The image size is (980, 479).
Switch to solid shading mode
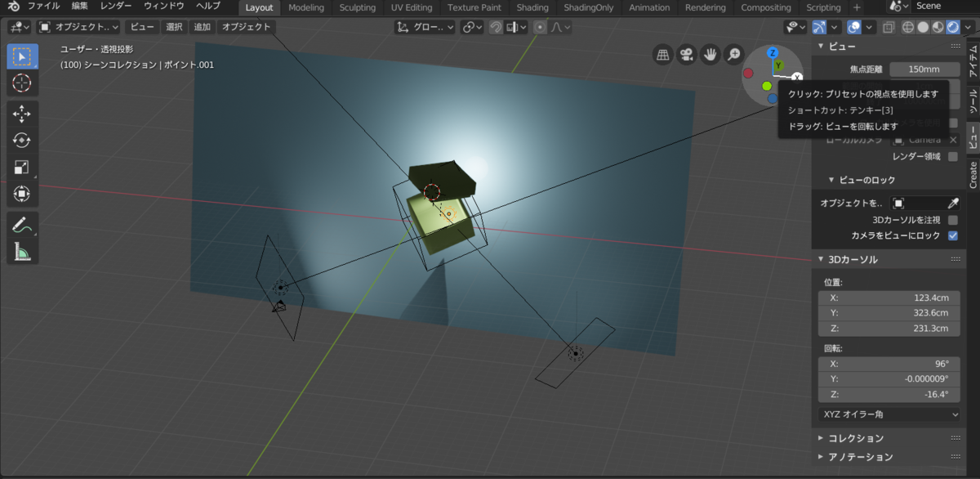[923, 27]
